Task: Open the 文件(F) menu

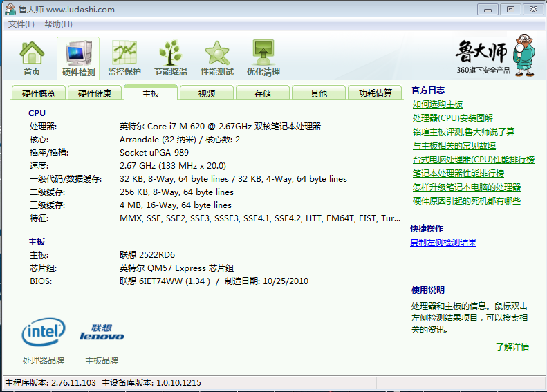Action: (x=21, y=24)
